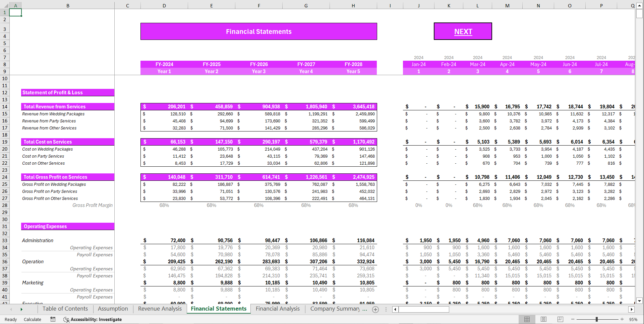This screenshot has width=644, height=324.
Task: Start macro recording from the status bar
Action: coord(53,319)
